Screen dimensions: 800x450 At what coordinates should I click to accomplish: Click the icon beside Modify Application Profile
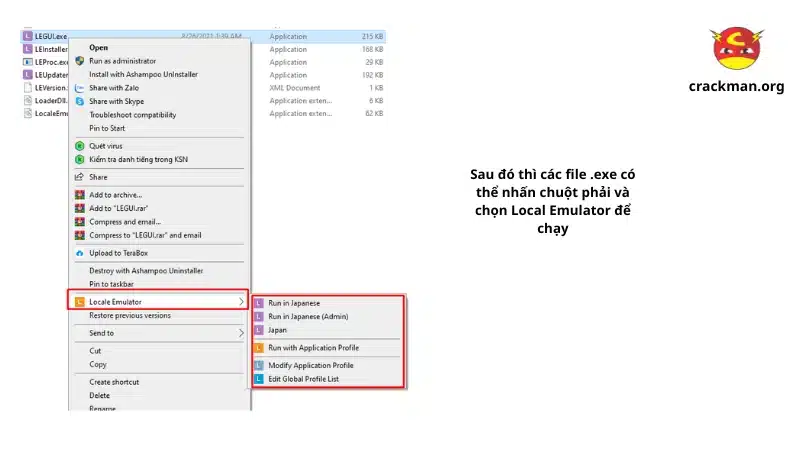click(259, 365)
